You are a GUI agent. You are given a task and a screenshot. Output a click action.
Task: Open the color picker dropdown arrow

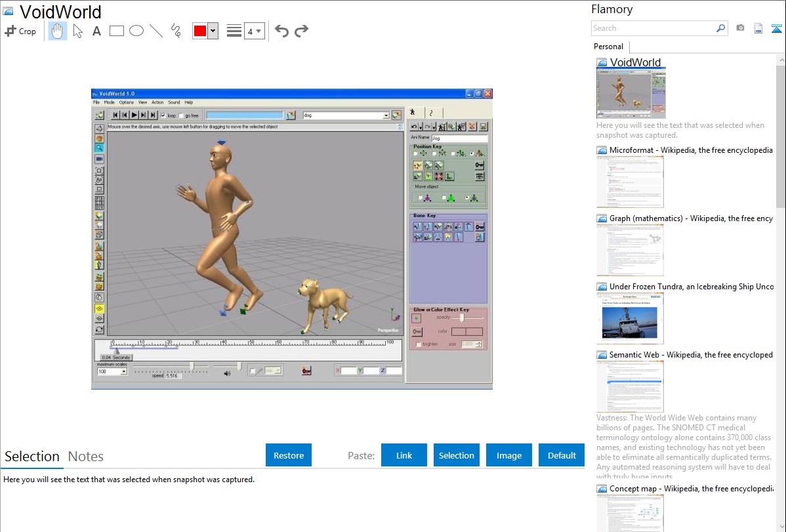(213, 31)
